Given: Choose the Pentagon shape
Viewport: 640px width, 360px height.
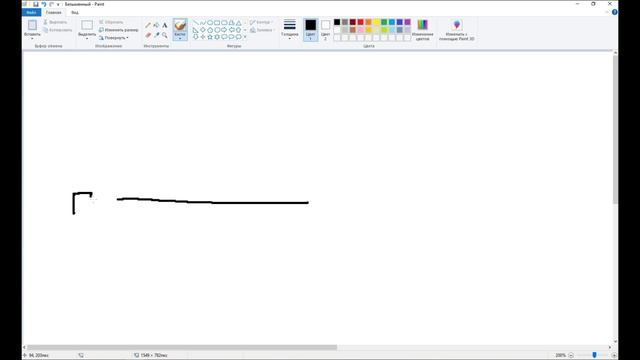Looking at the screenshot, I should click(x=210, y=30).
